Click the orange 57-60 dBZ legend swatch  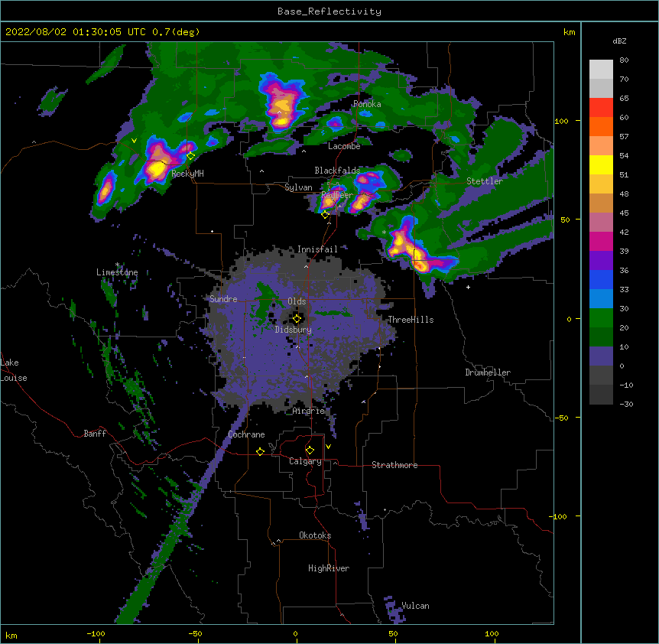[601, 126]
